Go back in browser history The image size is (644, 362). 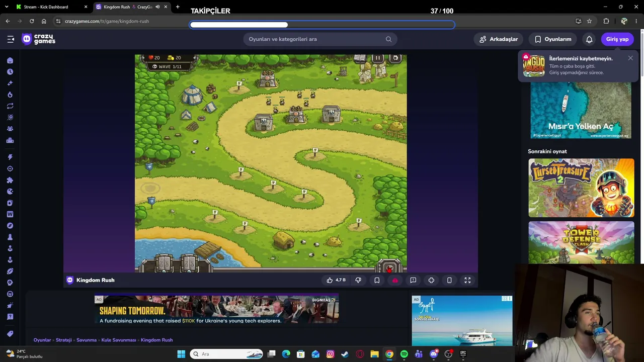[x=8, y=21]
